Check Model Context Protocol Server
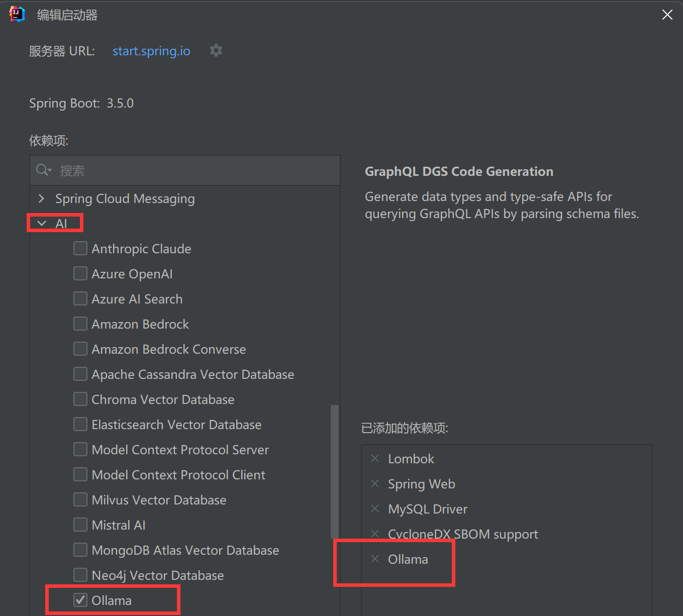Viewport: 683px width, 616px height. pos(80,449)
